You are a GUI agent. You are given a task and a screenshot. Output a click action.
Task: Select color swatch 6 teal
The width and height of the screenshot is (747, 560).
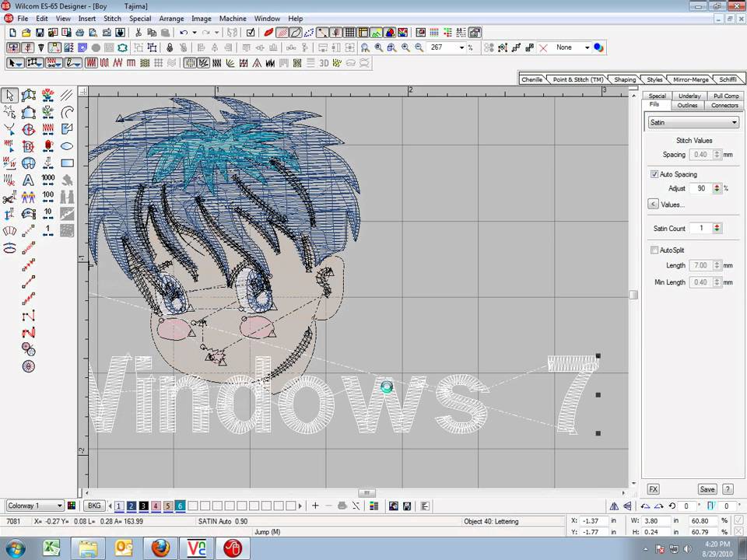coord(180,506)
